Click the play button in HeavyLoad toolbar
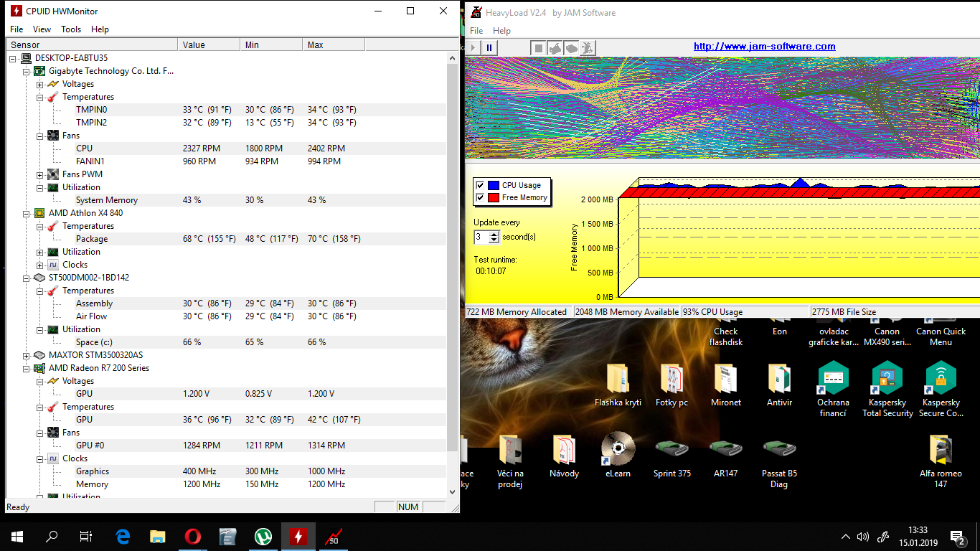The width and height of the screenshot is (980, 551). [x=473, y=47]
